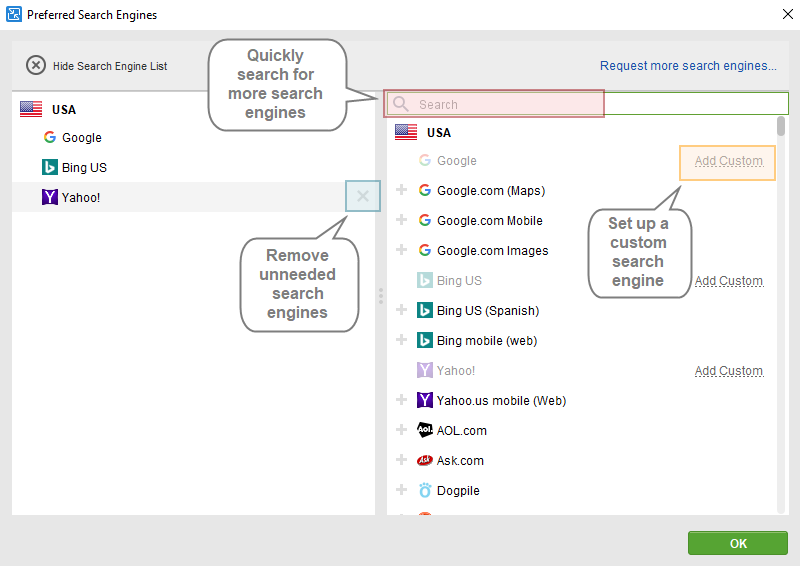Viewport: 800px width, 566px height.
Task: Click the magnifier icon in search box
Action: (401, 104)
